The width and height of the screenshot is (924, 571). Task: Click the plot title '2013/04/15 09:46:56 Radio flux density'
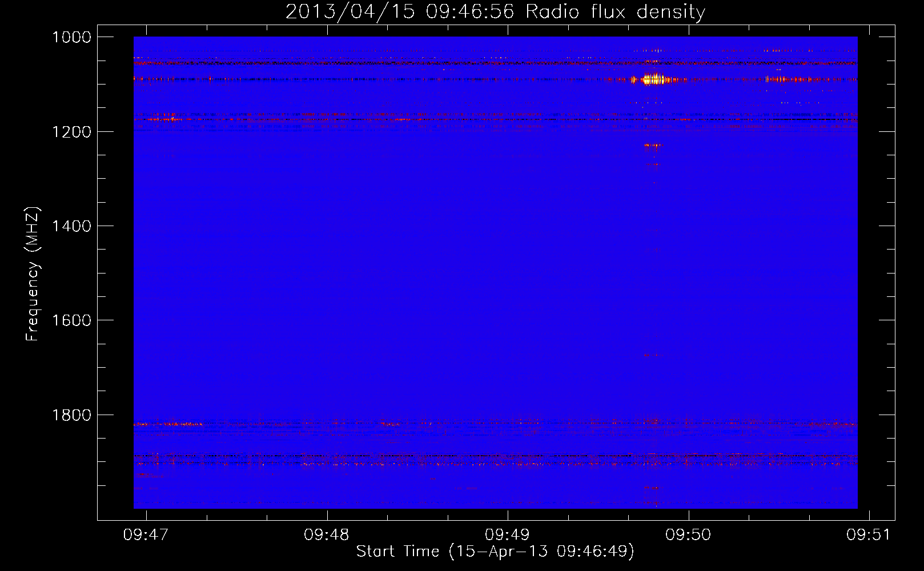495,11
